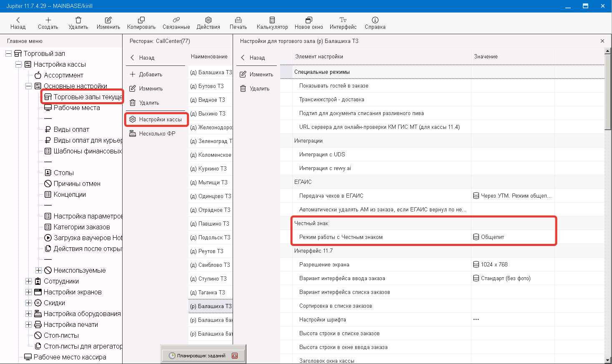Select highlighted (р) Балашиха Т3 row
612x364 pixels.
(211, 306)
